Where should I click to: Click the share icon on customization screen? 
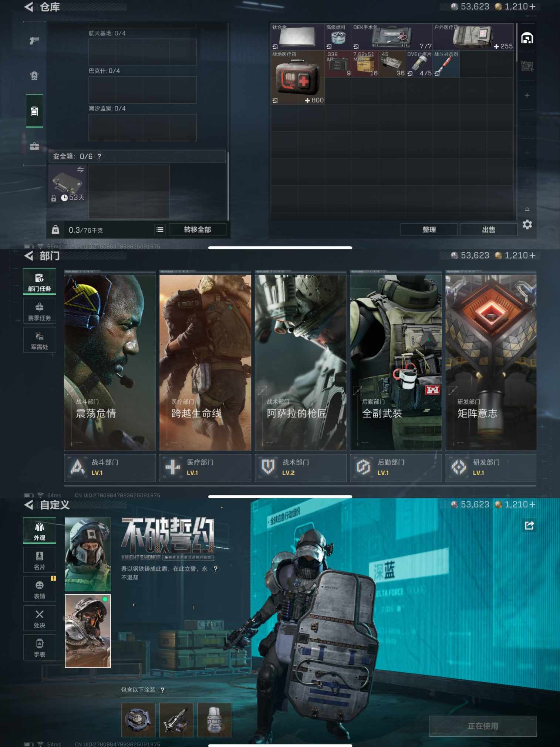(529, 525)
